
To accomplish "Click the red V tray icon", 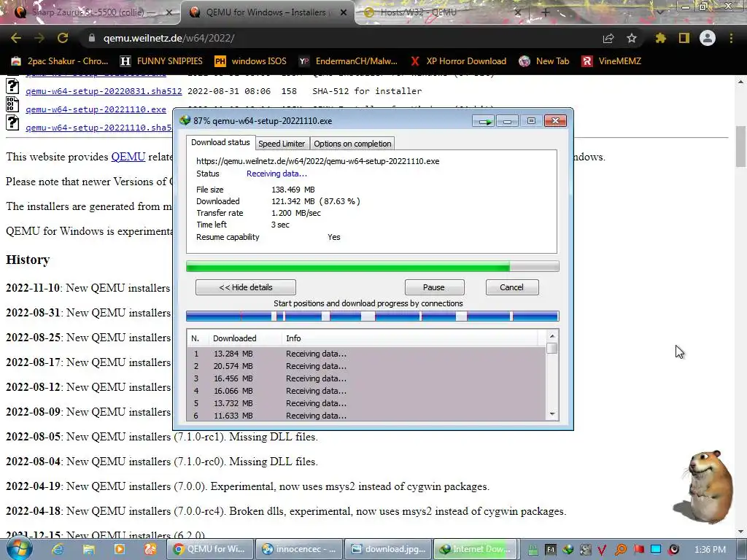I will 602,550.
